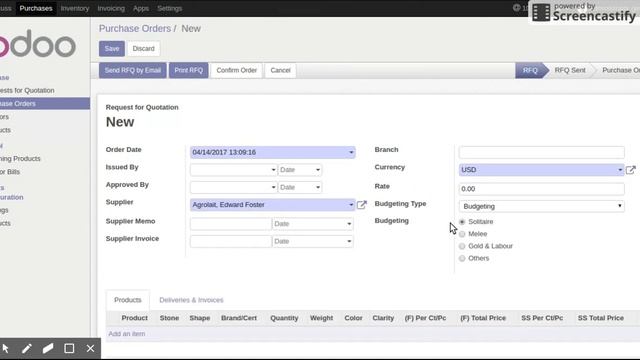Open Incoming Products in sidebar
640x360 pixels.
20,158
